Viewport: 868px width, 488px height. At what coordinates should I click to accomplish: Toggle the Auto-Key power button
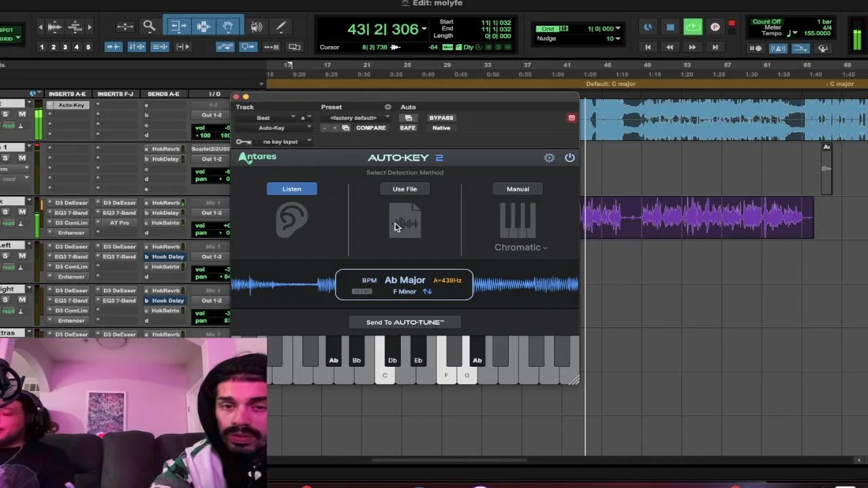point(570,158)
